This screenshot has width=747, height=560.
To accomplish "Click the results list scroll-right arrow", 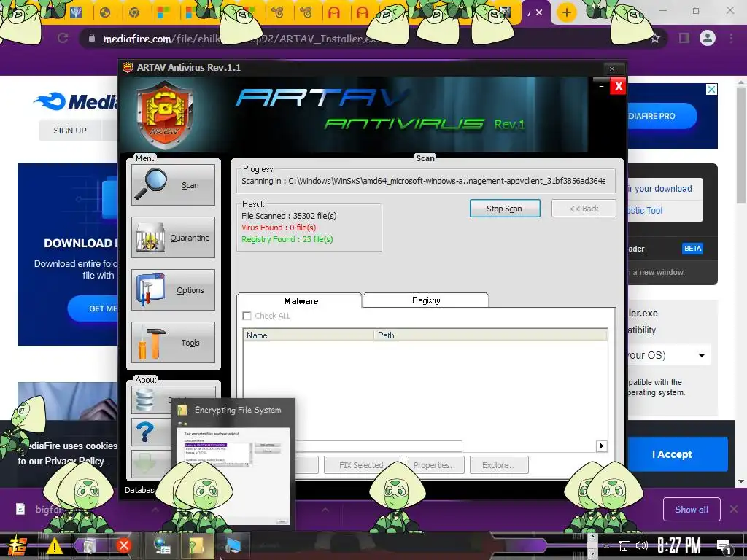I will 601,446.
